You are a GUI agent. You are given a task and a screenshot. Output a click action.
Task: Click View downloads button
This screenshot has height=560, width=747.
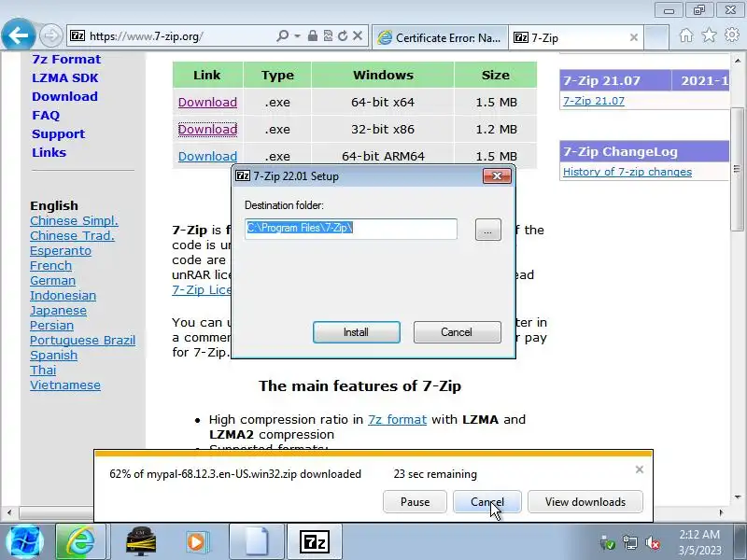(x=585, y=502)
